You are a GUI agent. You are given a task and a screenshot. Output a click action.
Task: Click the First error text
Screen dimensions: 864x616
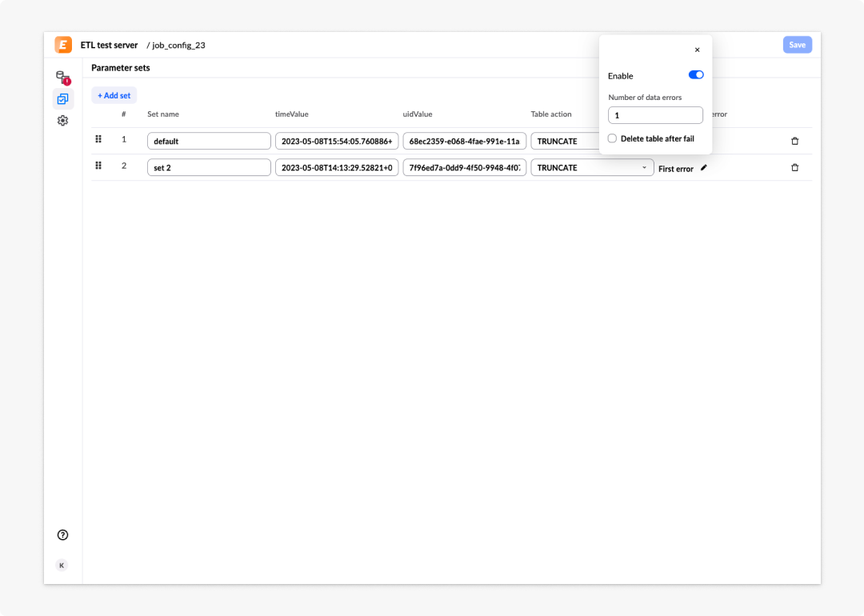coord(675,169)
